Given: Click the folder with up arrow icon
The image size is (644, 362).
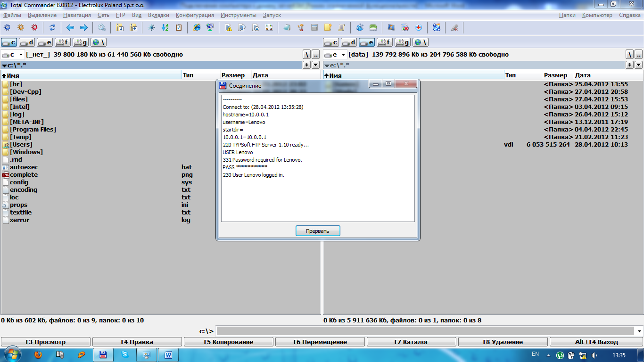Looking at the screenshot, I should coord(133,27).
